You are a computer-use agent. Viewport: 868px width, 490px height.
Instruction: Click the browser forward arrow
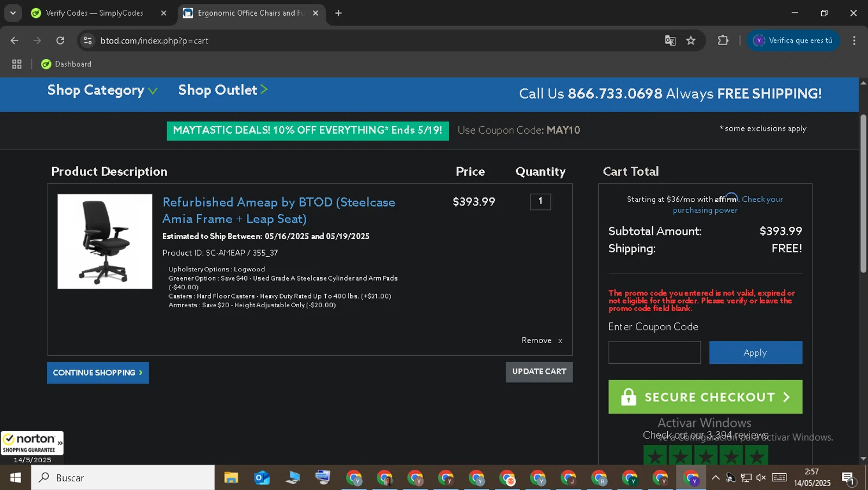pos(37,40)
